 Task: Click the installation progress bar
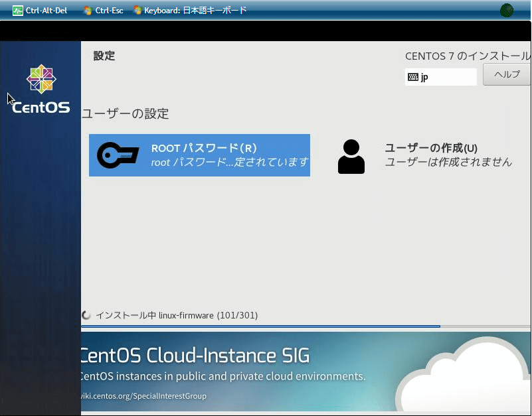(x=306, y=326)
